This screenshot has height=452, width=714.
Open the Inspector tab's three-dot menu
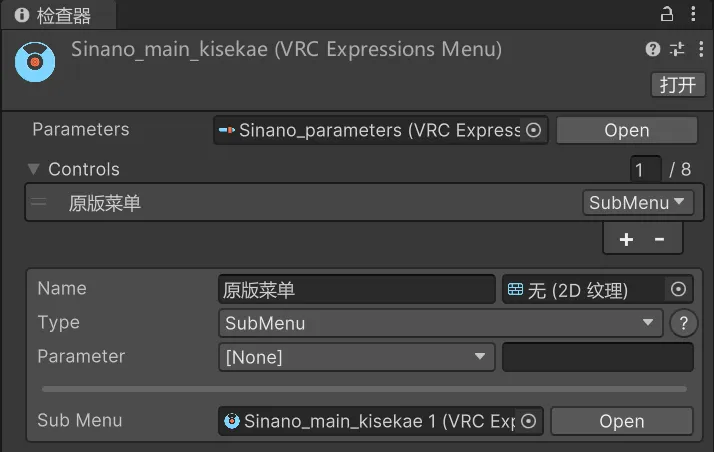(x=693, y=14)
